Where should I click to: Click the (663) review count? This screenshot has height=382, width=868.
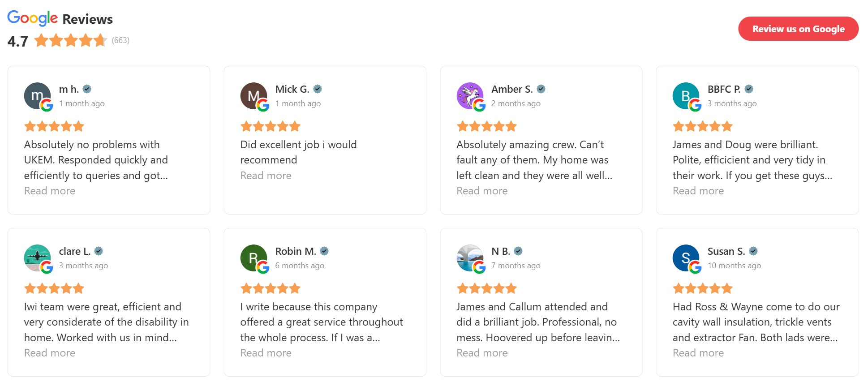(x=120, y=40)
